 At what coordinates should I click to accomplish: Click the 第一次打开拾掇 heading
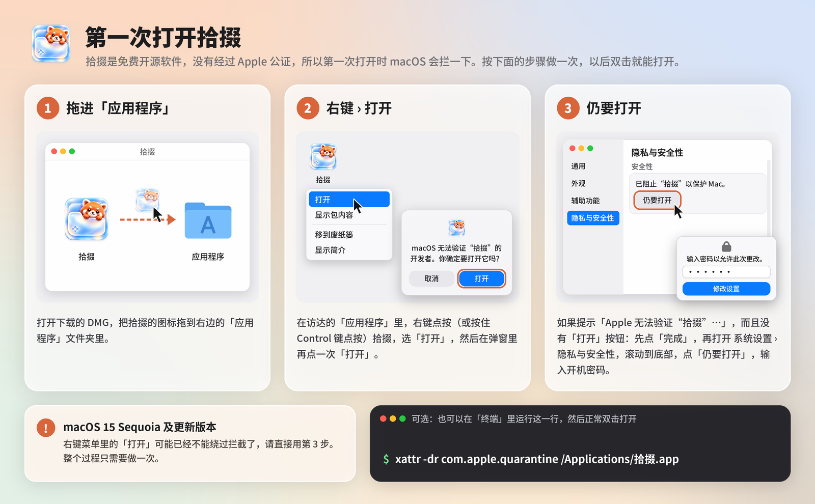[x=164, y=37]
